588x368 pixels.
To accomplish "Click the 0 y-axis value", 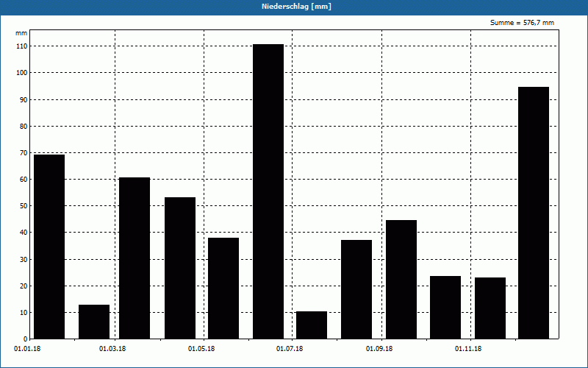I will pyautogui.click(x=26, y=339).
